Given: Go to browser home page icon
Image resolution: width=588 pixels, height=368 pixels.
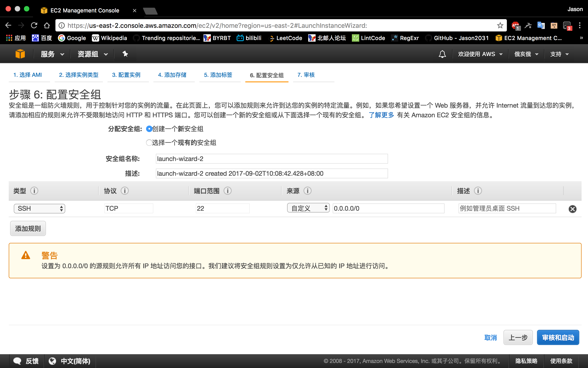Looking at the screenshot, I should tap(47, 25).
